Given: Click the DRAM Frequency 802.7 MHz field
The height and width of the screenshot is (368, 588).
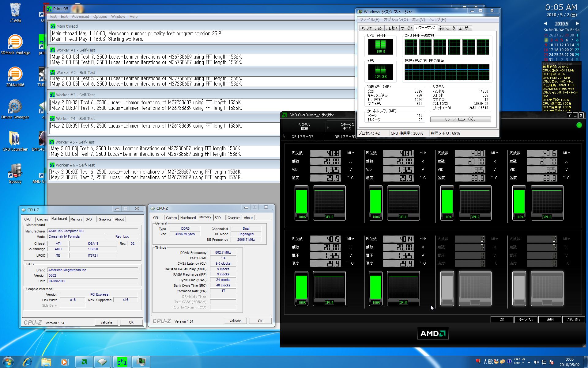Looking at the screenshot, I should click(x=223, y=253).
